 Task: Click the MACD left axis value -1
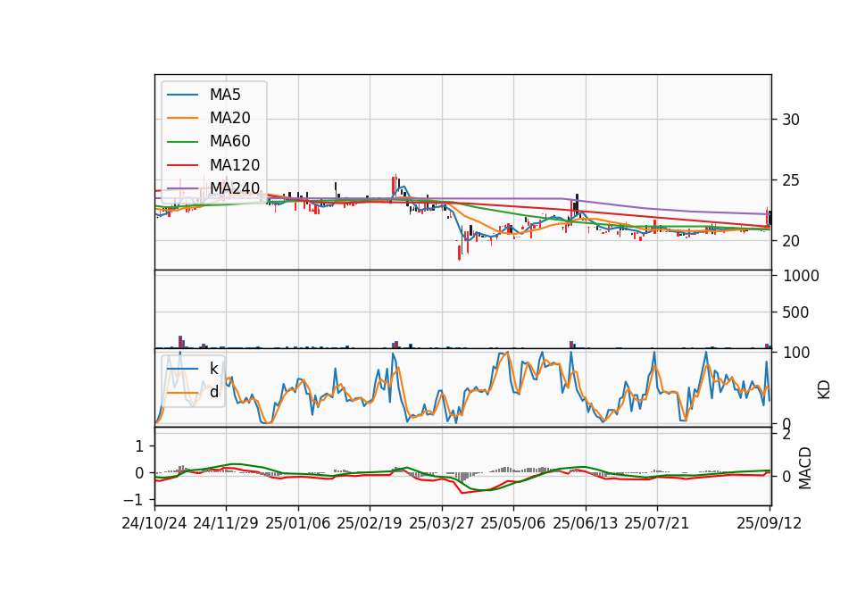[x=133, y=500]
